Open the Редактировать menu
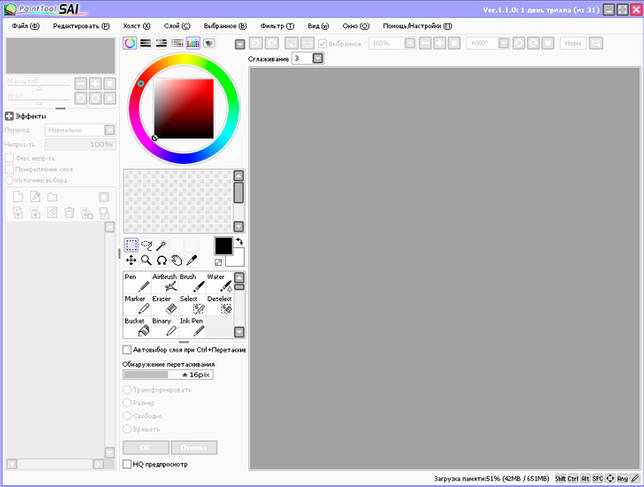This screenshot has height=487, width=644. tap(81, 26)
